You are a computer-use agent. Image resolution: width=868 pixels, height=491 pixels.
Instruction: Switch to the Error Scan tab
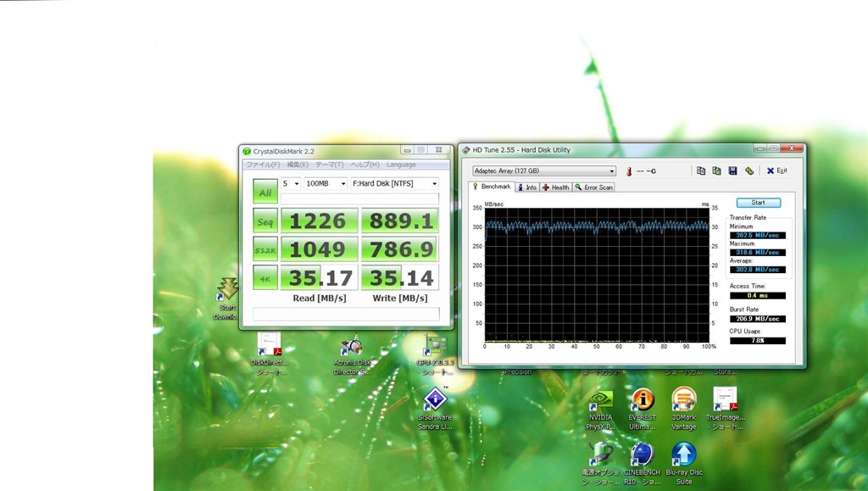[594, 187]
